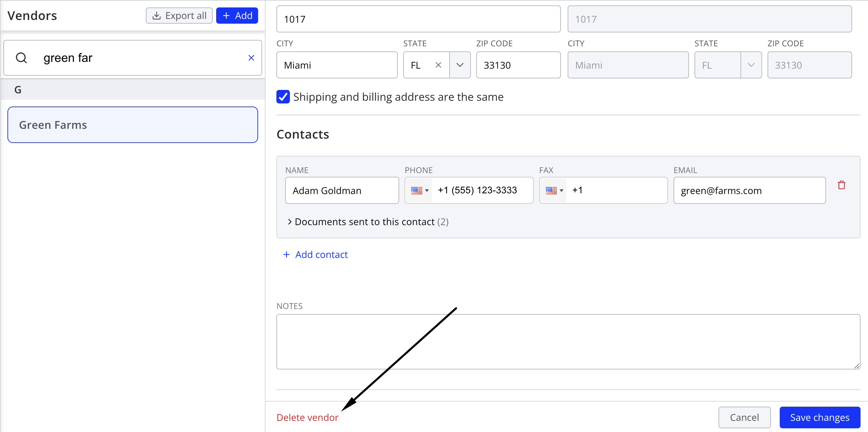The height and width of the screenshot is (432, 868).
Task: Click the shipping address 1017 field
Action: point(418,19)
